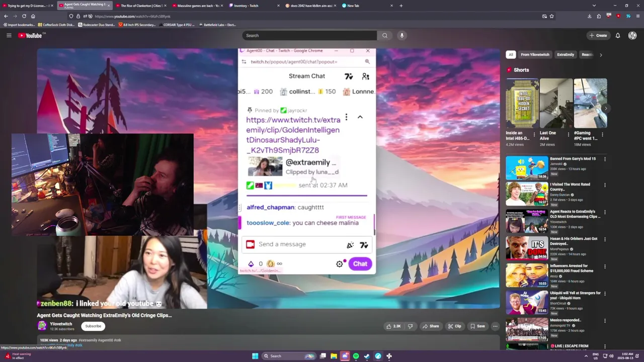Open the Battlefield Labs bookmark
This screenshot has height=362, width=644.
[217, 25]
